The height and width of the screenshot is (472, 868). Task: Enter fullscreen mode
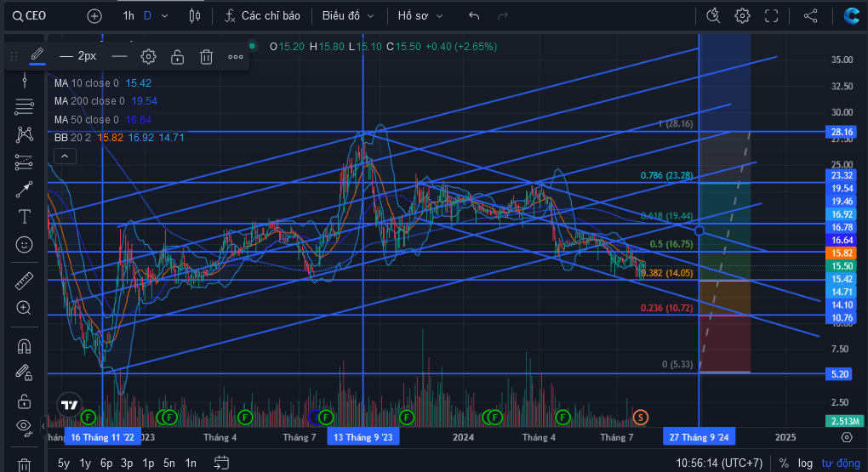tap(771, 16)
